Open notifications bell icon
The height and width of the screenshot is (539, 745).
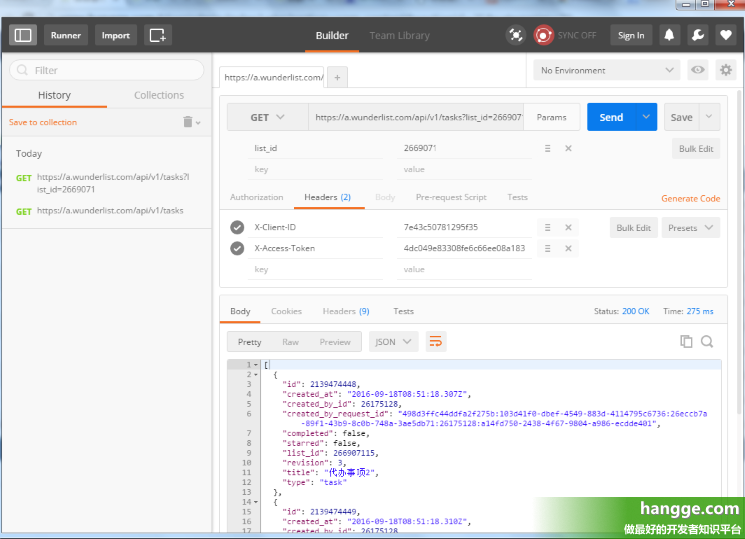click(x=669, y=35)
